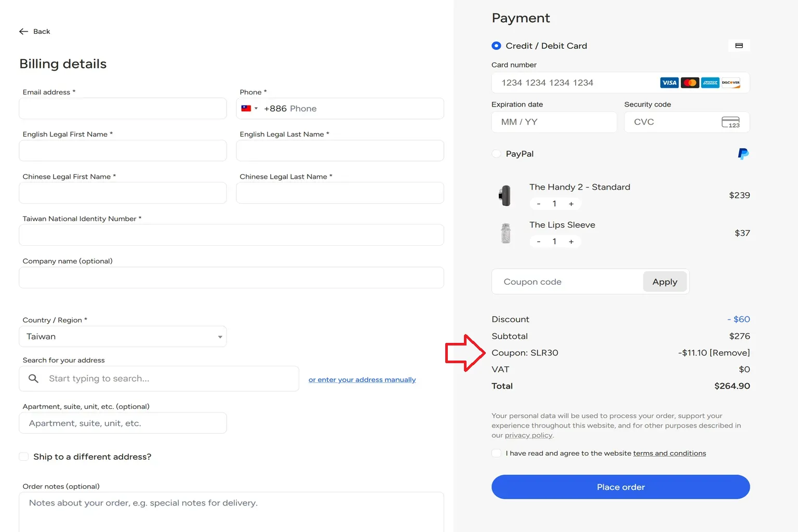Select the Credit / Debit Card radio button
The image size is (798, 532).
496,46
